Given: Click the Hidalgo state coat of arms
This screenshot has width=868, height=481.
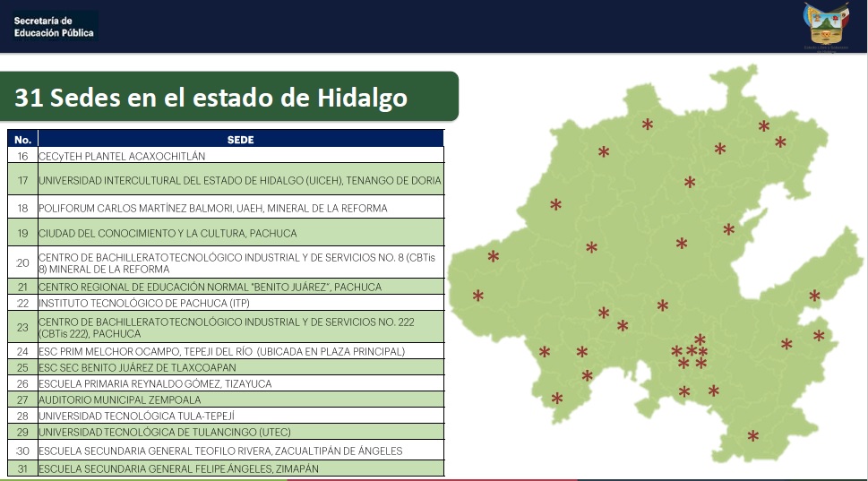Looking at the screenshot, I should click(827, 23).
